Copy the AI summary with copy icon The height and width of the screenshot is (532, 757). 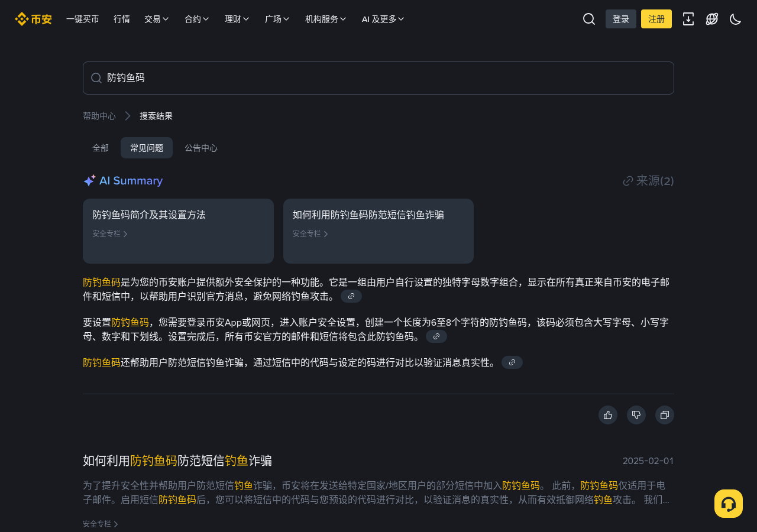[665, 415]
